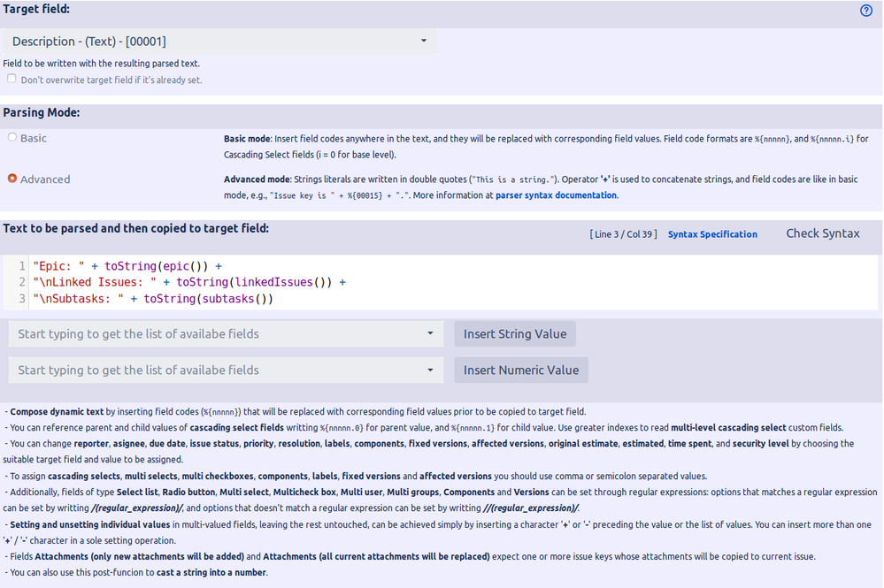Click 'Setting and unsetting individual values' text
The width and height of the screenshot is (884, 588).
point(90,524)
